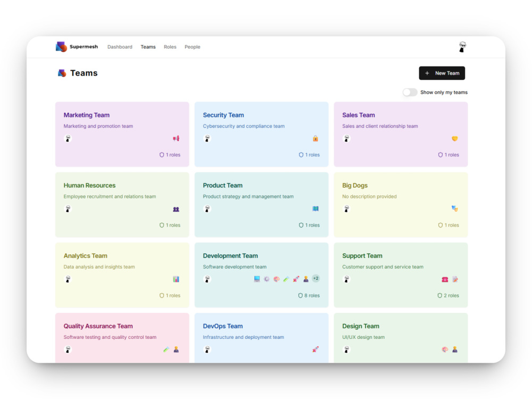This screenshot has width=532, height=399.
Task: Click the member avatar on Security Team card
Action: [207, 138]
